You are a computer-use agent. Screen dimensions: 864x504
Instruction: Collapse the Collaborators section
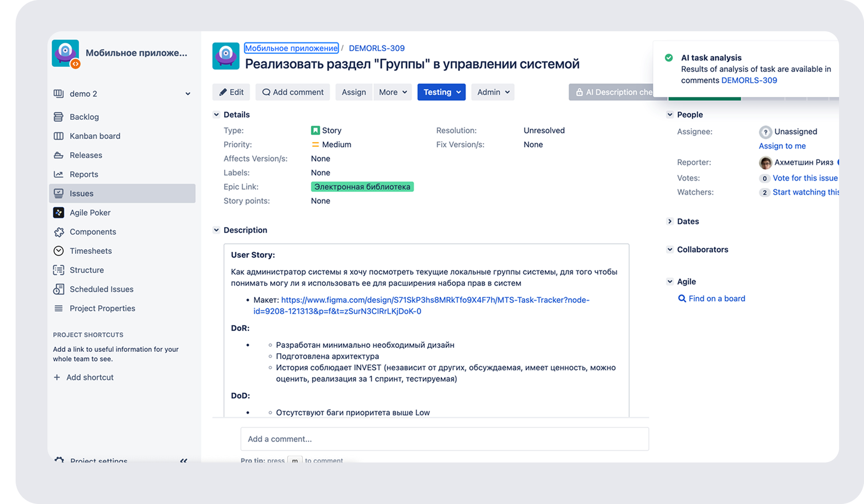point(670,249)
